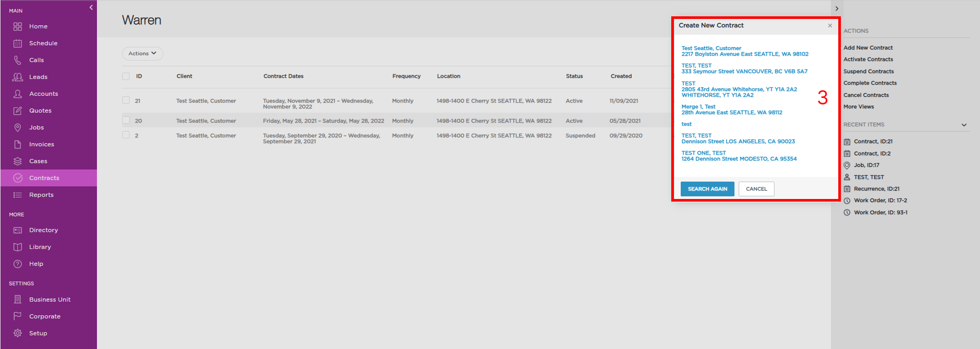Image resolution: width=980 pixels, height=349 pixels.
Task: Open Home from sidebar icon
Action: [17, 26]
